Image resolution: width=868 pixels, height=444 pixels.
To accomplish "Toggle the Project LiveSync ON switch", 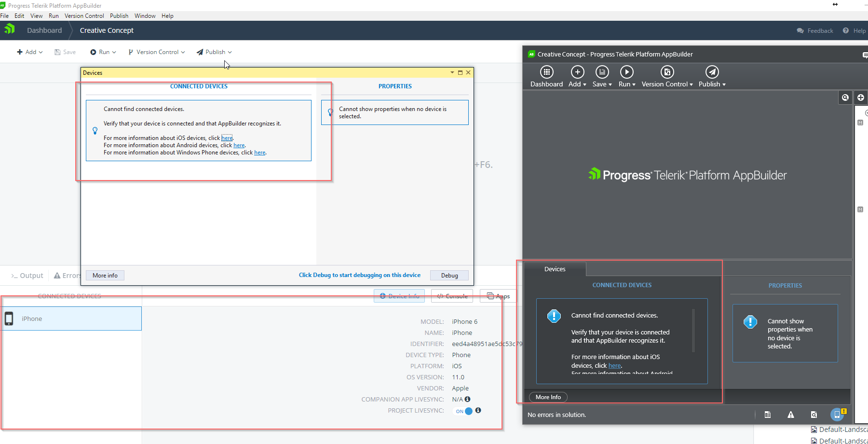I will [464, 411].
